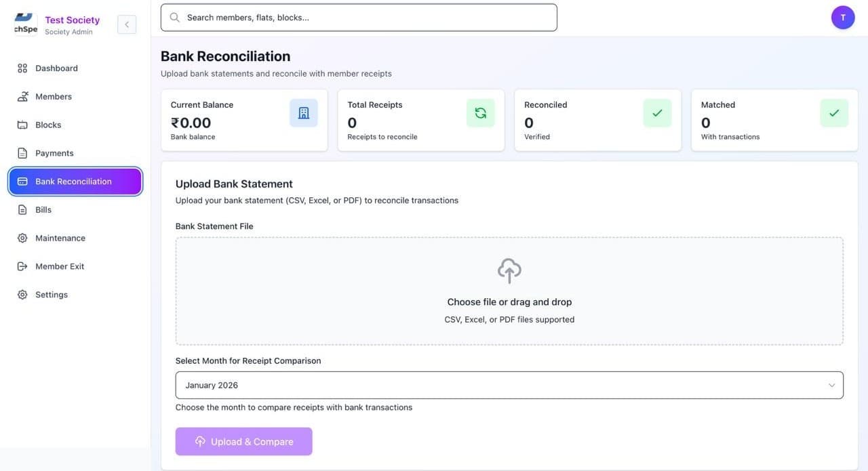Click 'CSV, Excel, or PDF files supported' text
This screenshot has height=471, width=868.
[x=509, y=320]
